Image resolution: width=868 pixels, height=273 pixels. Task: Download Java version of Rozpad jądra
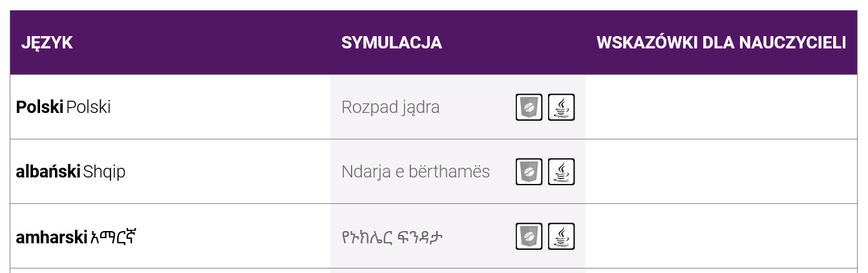pos(561,107)
